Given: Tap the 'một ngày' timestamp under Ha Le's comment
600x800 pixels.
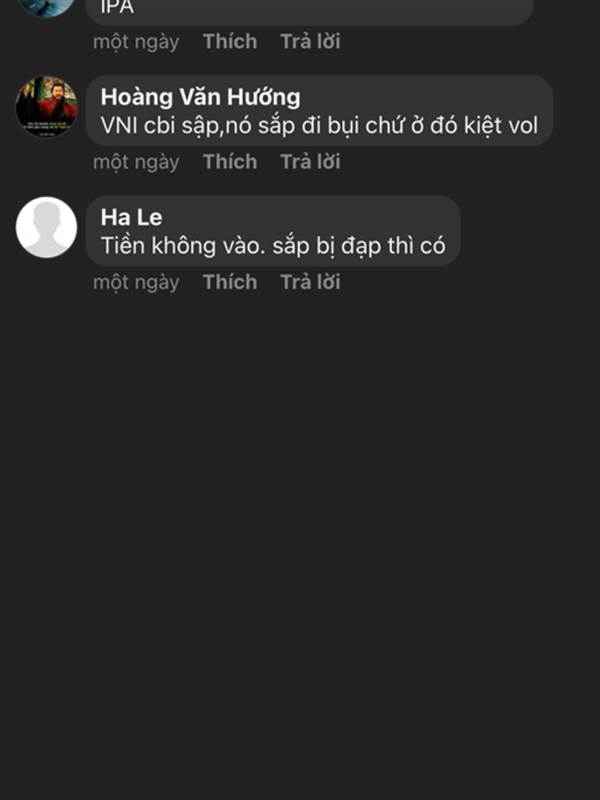Looking at the screenshot, I should 136,283.
